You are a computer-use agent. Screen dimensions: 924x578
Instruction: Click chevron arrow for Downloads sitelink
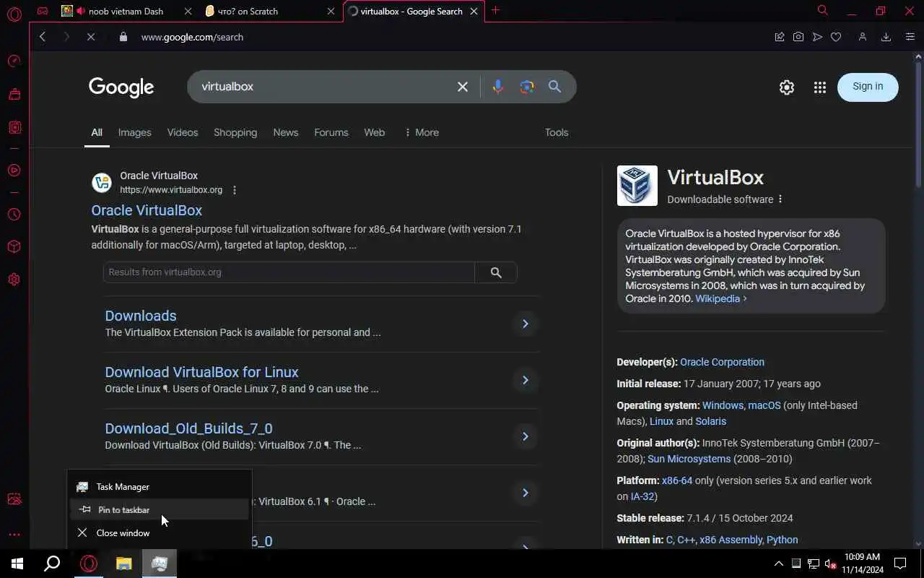(526, 324)
